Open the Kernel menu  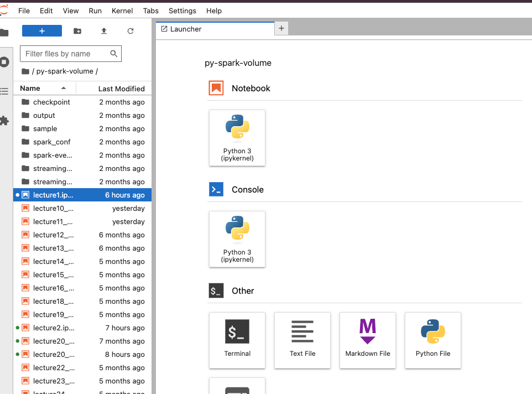(122, 11)
